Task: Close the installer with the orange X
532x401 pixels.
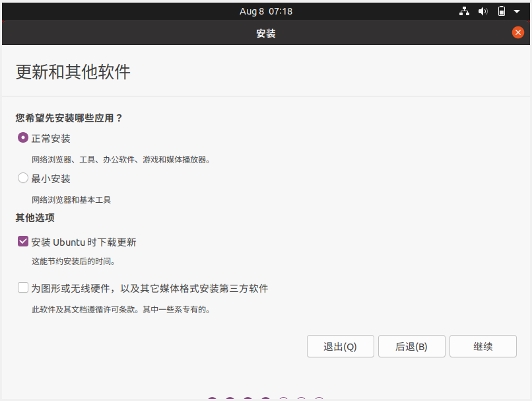Action: point(517,32)
